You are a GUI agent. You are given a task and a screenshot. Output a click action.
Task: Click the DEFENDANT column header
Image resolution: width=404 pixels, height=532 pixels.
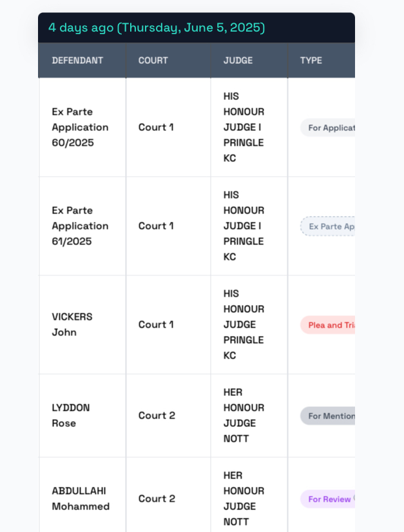[x=77, y=61]
